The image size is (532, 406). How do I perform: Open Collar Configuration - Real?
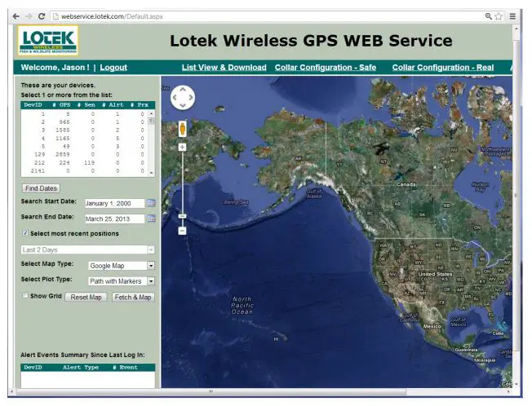pos(443,68)
